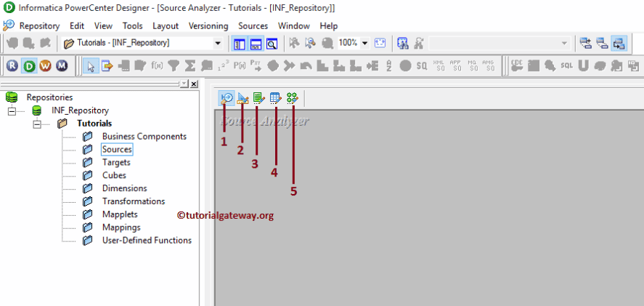Toggle the Navigator window toolbar button
The width and height of the screenshot is (644, 306).
point(239,44)
